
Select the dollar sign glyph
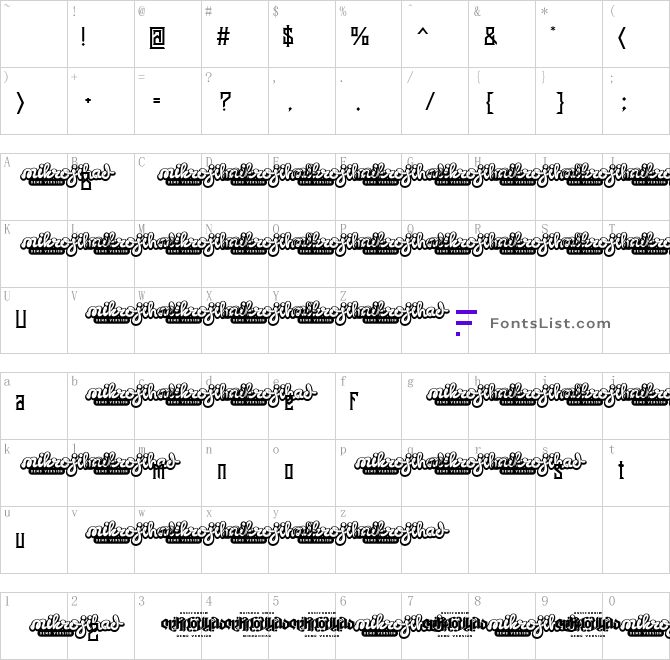tap(288, 38)
